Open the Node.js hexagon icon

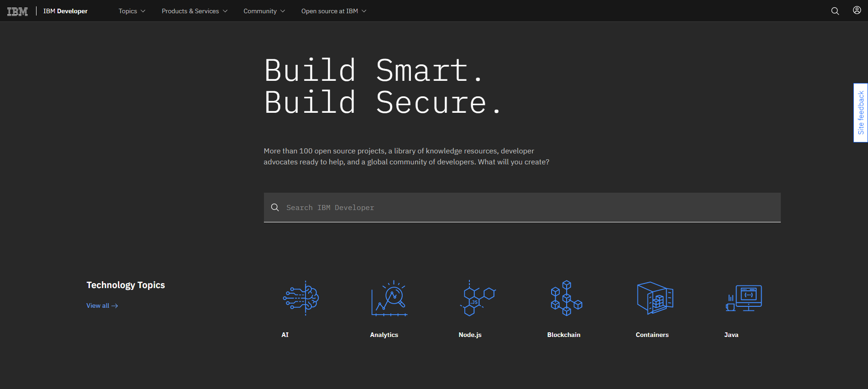[x=478, y=298]
